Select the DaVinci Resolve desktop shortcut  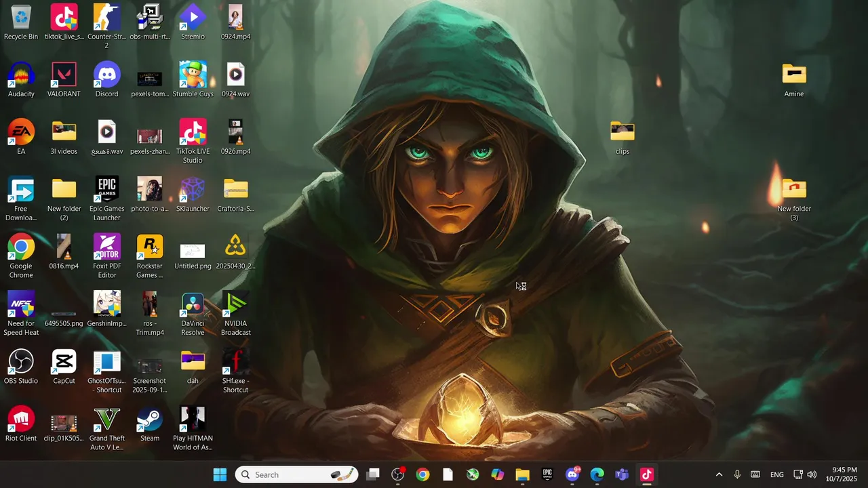point(193,313)
